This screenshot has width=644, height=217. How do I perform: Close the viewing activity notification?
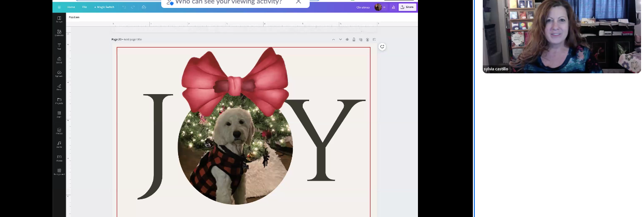[x=298, y=2]
